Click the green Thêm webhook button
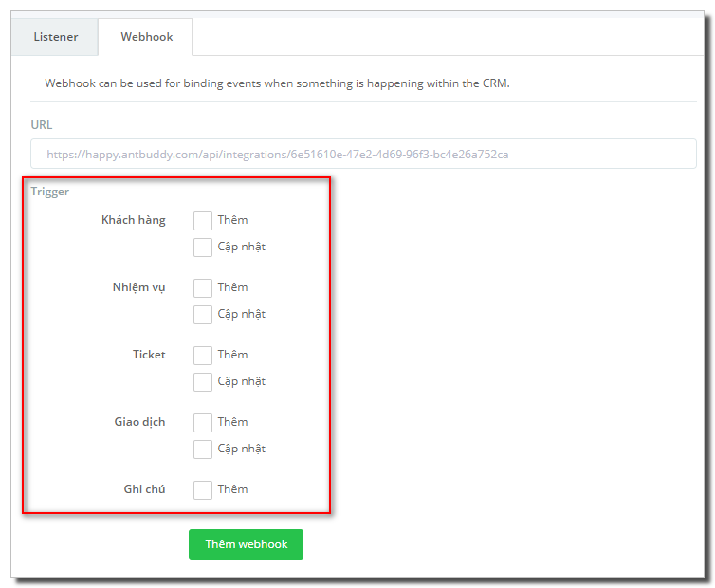Viewport: 715px width, 588px height. click(x=246, y=544)
